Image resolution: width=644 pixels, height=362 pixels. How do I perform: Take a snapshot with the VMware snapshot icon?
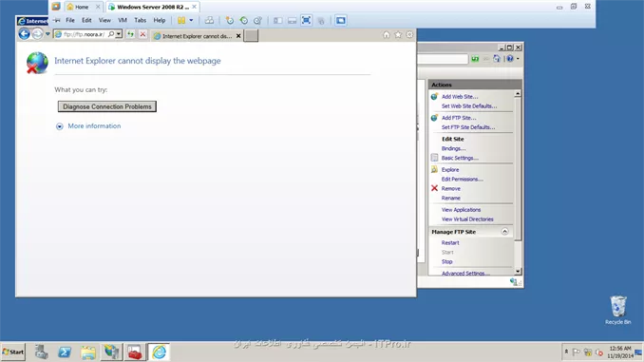tap(230, 20)
